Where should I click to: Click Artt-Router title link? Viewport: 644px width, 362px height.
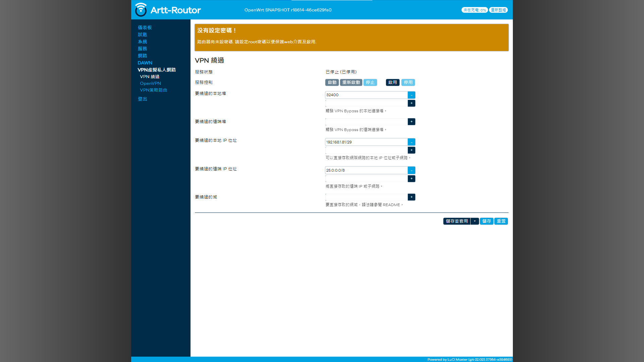175,10
